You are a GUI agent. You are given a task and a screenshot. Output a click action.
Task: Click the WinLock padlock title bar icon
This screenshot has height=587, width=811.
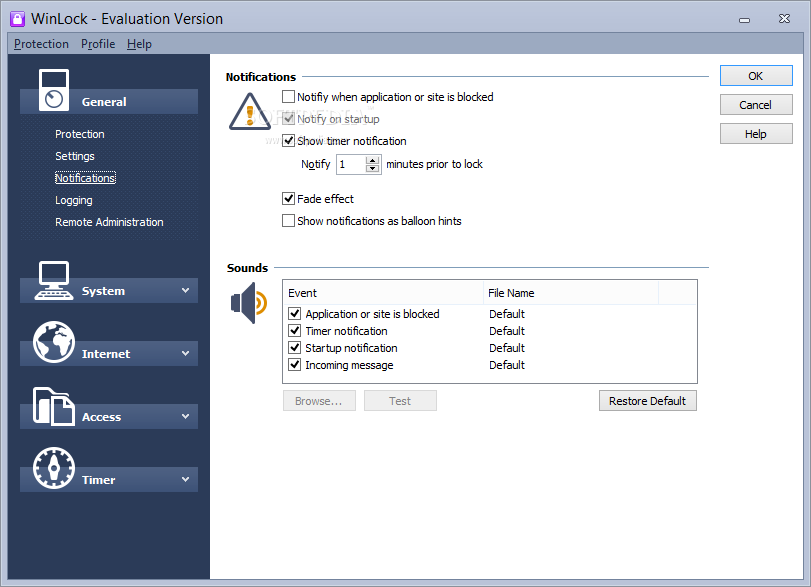click(x=17, y=19)
